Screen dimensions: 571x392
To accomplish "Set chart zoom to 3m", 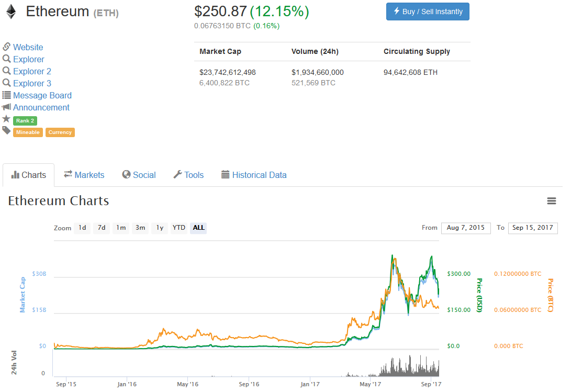I will (x=140, y=228).
